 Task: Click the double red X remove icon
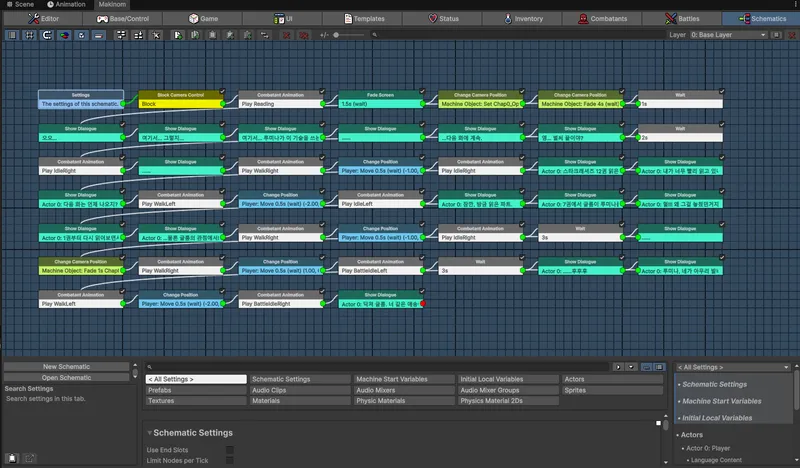304,35
